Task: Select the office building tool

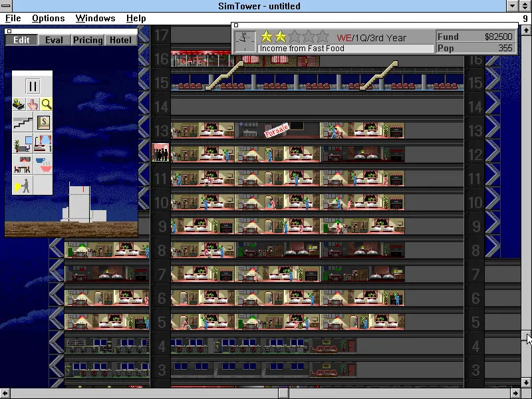Action: [x=23, y=144]
